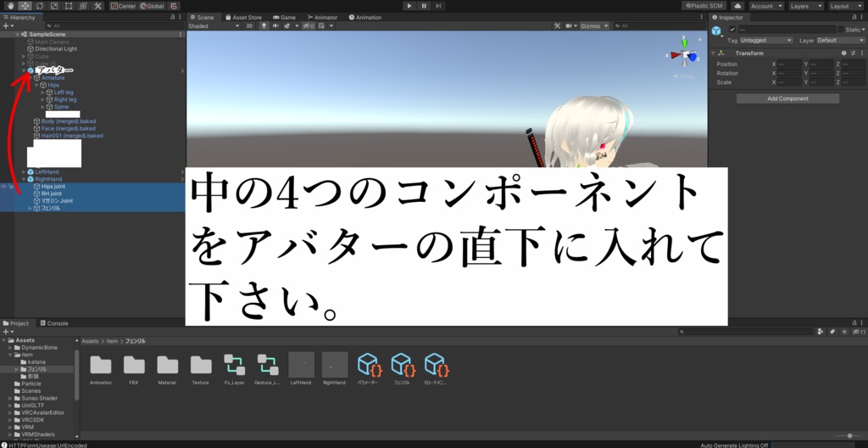Click the Pause button

click(x=424, y=6)
